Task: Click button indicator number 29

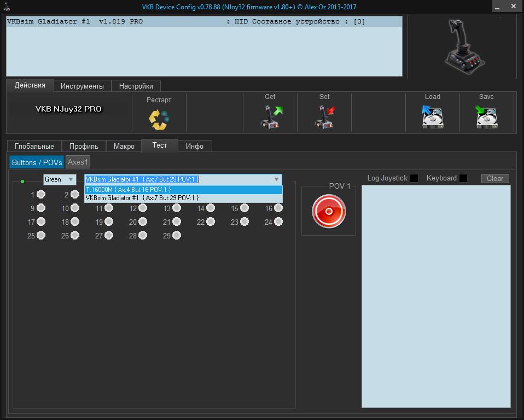Action: (x=177, y=235)
